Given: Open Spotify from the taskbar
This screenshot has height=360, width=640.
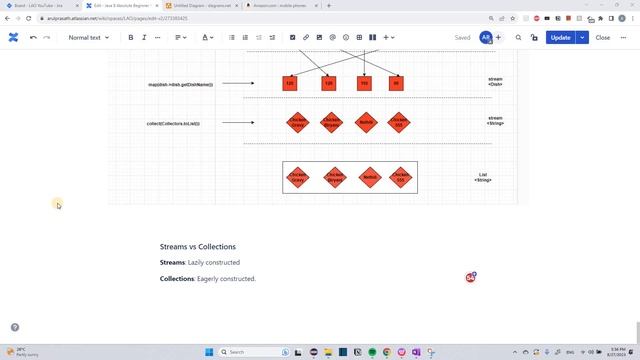Looking at the screenshot, I should 372,352.
